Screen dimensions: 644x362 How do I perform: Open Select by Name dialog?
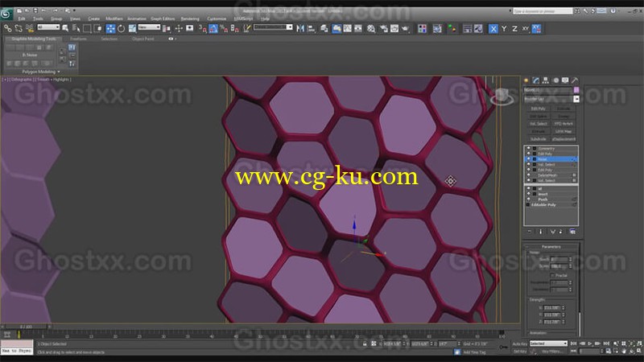[76, 28]
